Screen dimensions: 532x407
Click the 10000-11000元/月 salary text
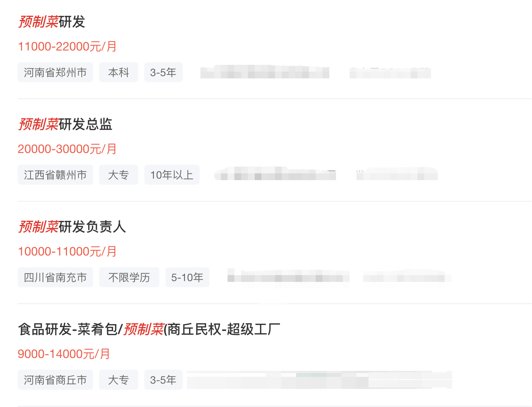[x=67, y=251]
